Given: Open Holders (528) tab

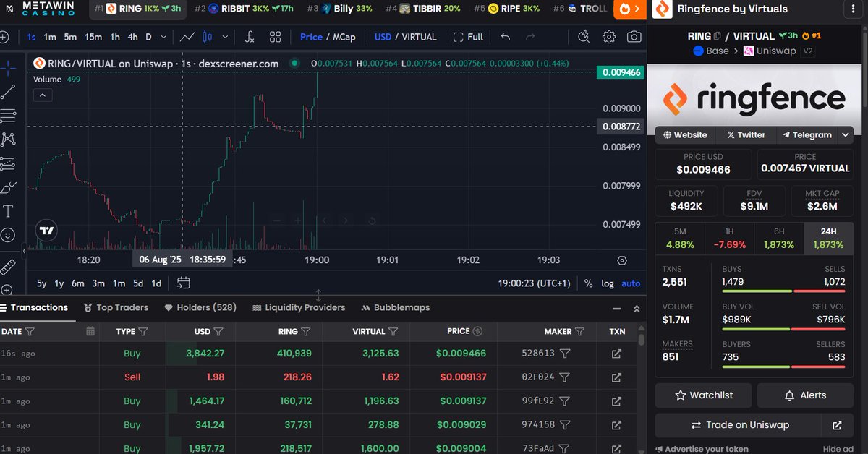Looking at the screenshot, I should pyautogui.click(x=200, y=307).
